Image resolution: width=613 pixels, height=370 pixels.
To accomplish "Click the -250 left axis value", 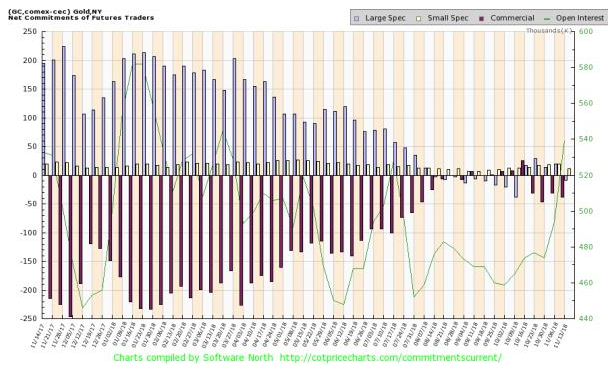I will (x=28, y=319).
